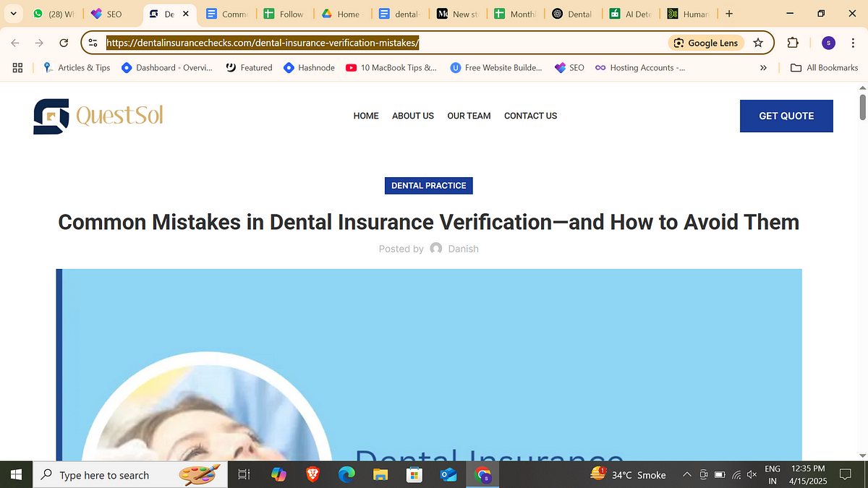View site information icon in address bar
The width and height of the screenshot is (868, 488).
(x=93, y=43)
